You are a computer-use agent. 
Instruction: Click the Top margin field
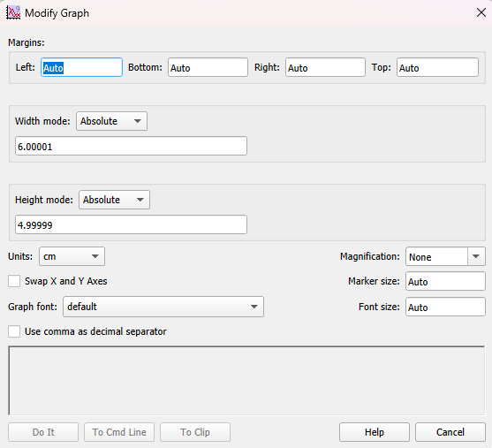click(x=437, y=67)
